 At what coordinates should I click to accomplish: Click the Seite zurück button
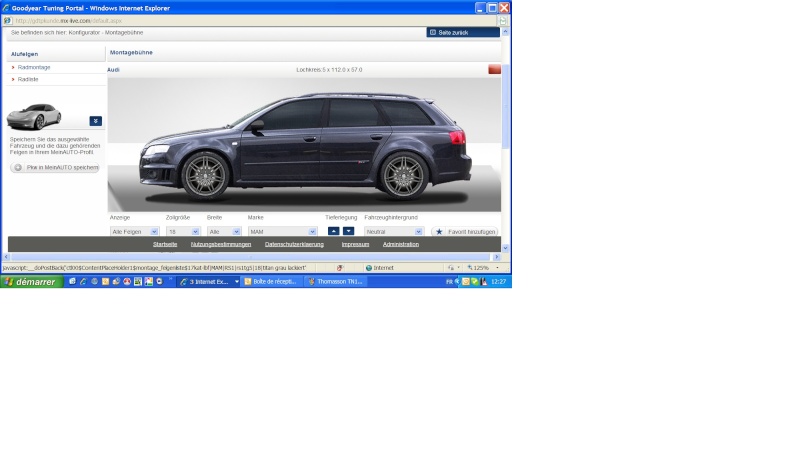coord(463,32)
